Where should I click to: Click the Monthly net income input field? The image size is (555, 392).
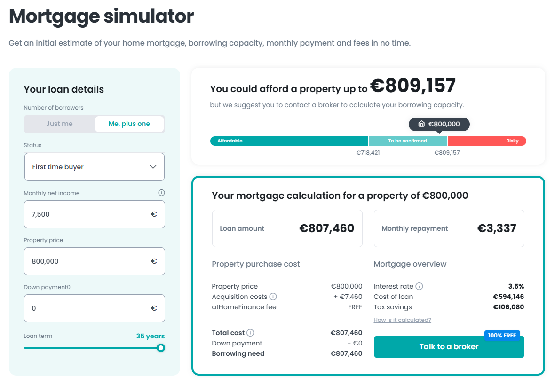pos(87,214)
